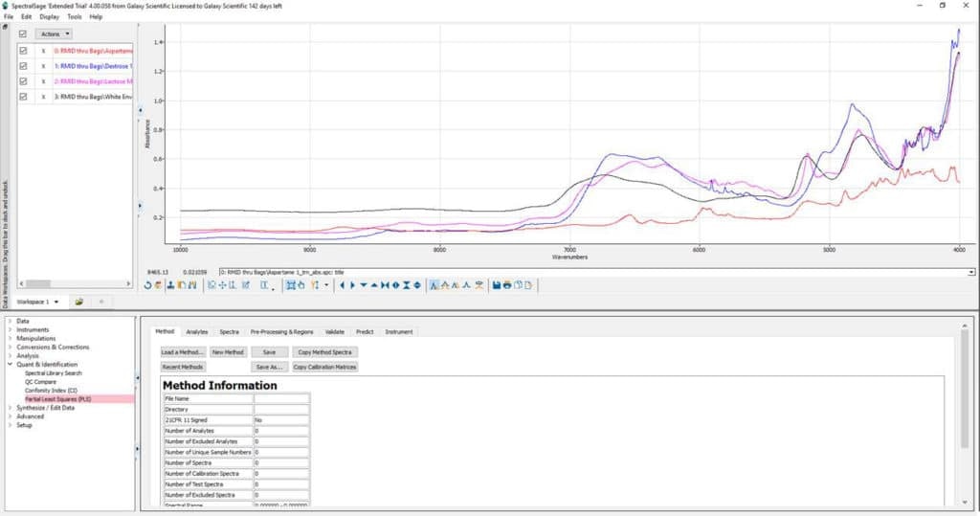
Task: Select Spectral Library Search in tree
Action: pos(54,372)
